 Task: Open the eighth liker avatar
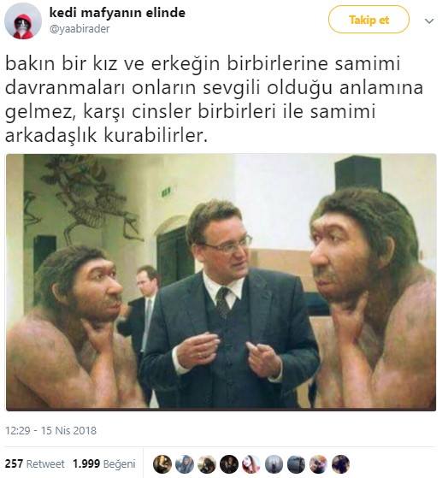coord(318,464)
